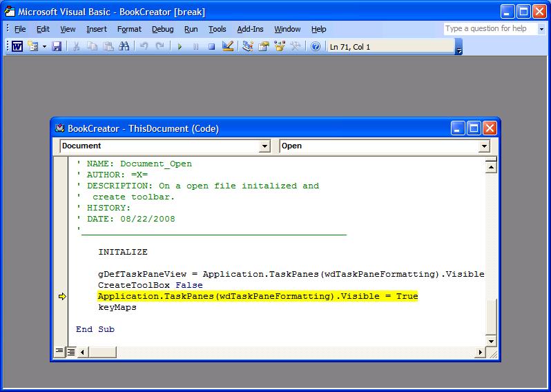Open the Insert UserForm dropdown arrow
Viewport: 551px width, 392px height.
coord(45,47)
